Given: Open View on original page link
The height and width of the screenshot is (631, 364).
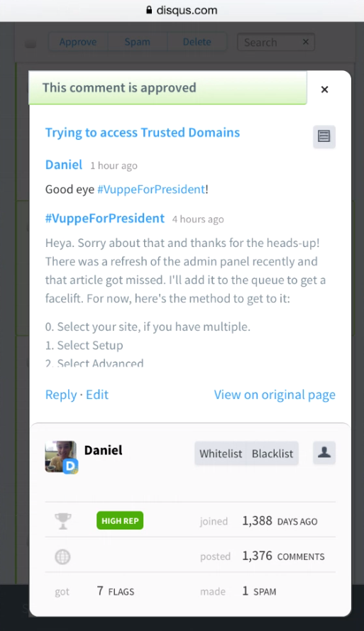Looking at the screenshot, I should [x=275, y=395].
